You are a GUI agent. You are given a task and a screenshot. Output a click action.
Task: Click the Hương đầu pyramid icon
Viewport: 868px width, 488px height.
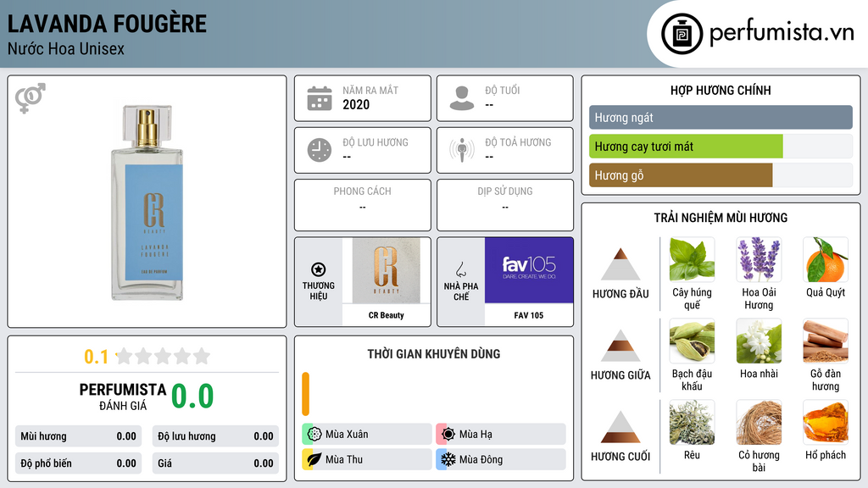(x=620, y=264)
